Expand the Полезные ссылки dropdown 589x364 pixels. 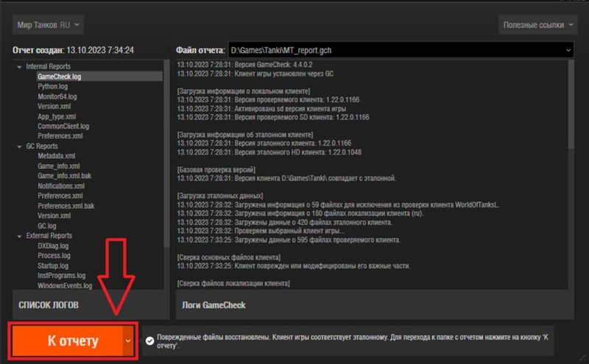(x=535, y=25)
